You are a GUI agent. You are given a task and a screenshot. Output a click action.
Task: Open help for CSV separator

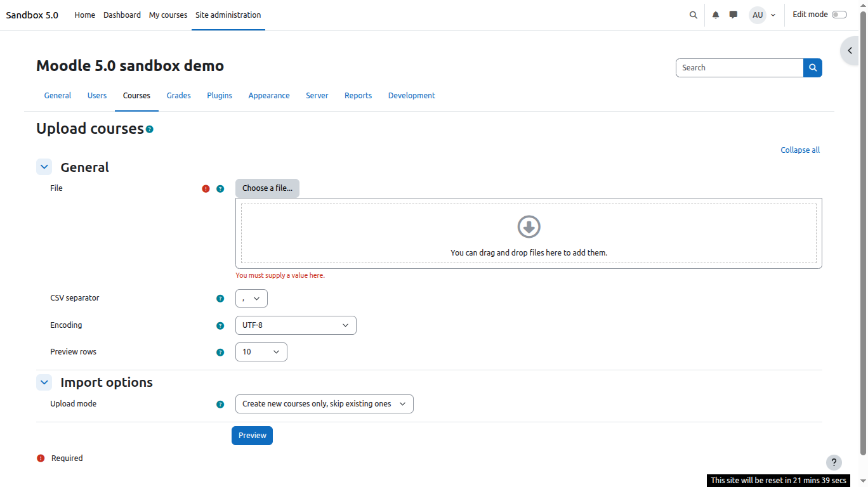[x=220, y=298]
